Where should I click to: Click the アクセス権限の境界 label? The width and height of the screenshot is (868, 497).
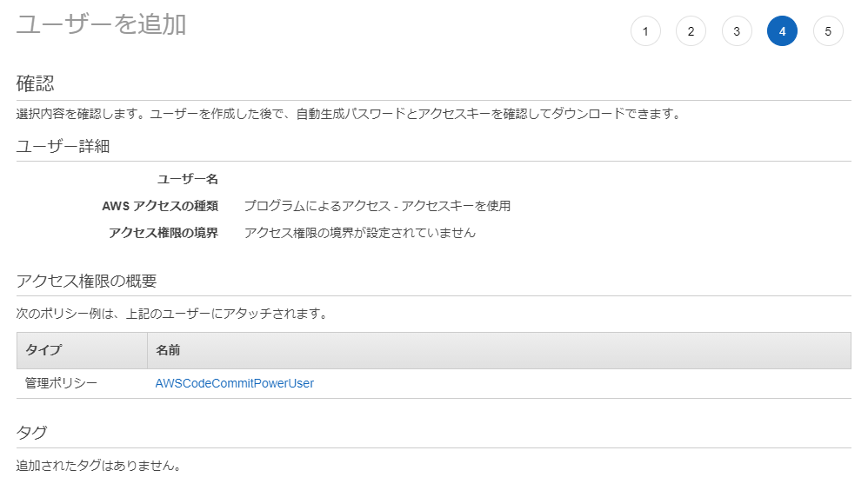164,233
